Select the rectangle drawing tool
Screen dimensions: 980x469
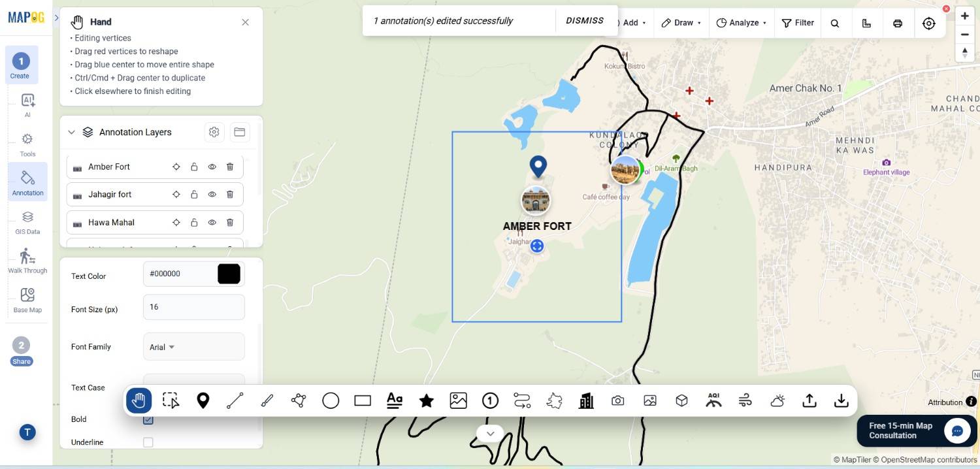363,400
